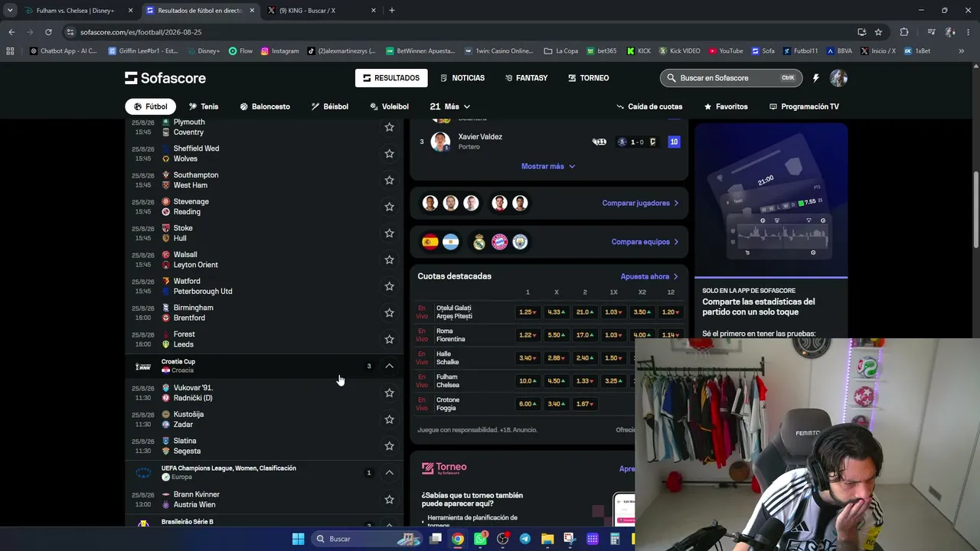Open Chrome from the taskbar
The width and height of the screenshot is (980, 551).
(x=458, y=539)
